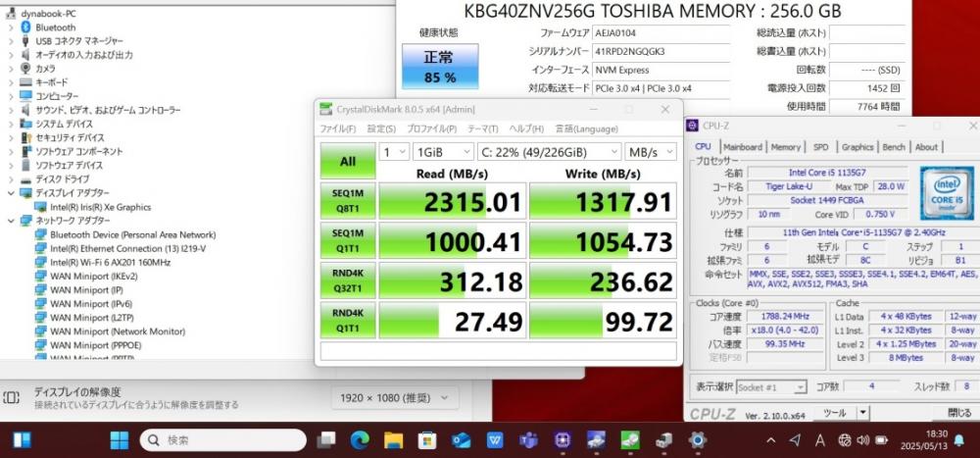Click the Intel Core i5 logo in CPU-Z

947,192
